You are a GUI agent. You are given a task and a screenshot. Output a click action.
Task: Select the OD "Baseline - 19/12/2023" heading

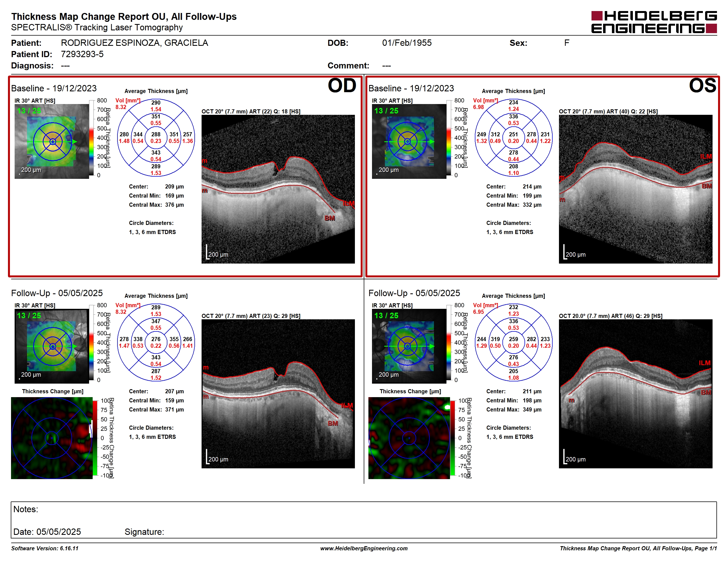[x=54, y=88]
